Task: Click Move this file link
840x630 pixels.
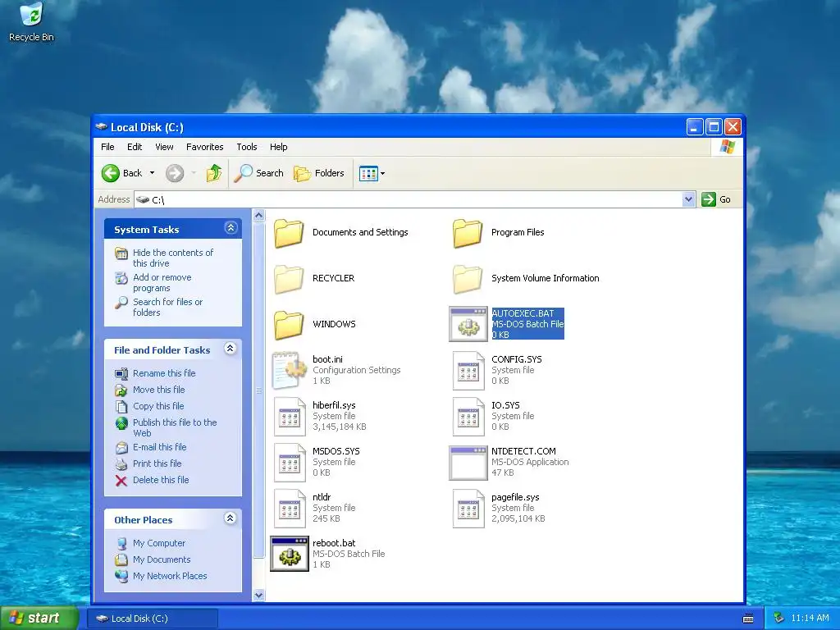Action: point(158,390)
